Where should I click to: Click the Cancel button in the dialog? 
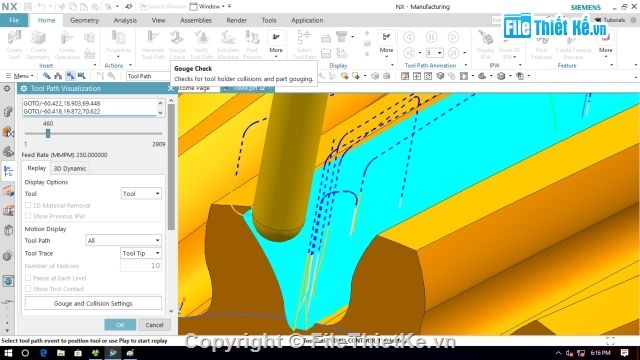point(154,325)
